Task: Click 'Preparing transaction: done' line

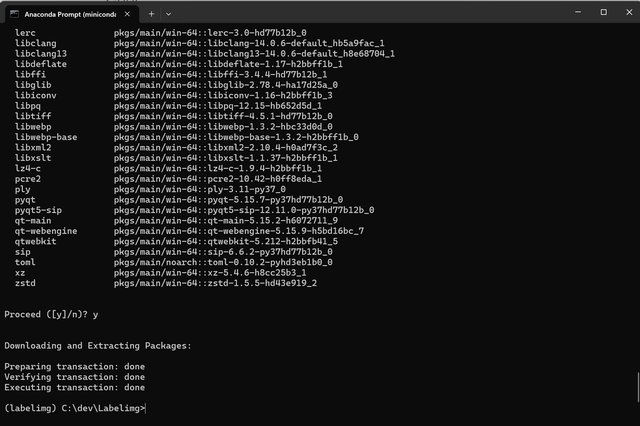Action: point(75,366)
